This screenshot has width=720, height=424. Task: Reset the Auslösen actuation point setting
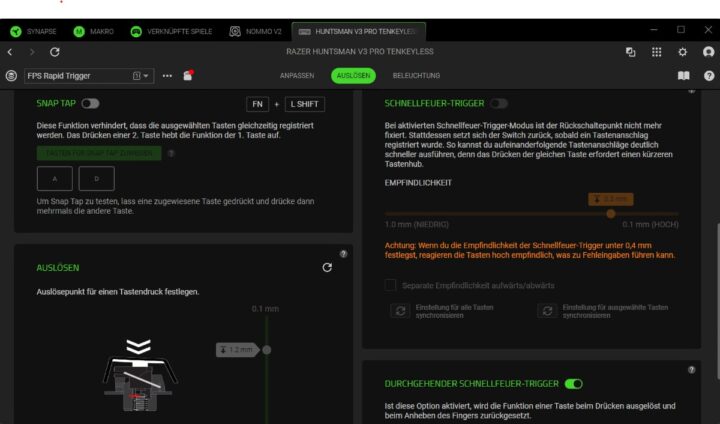tap(327, 267)
